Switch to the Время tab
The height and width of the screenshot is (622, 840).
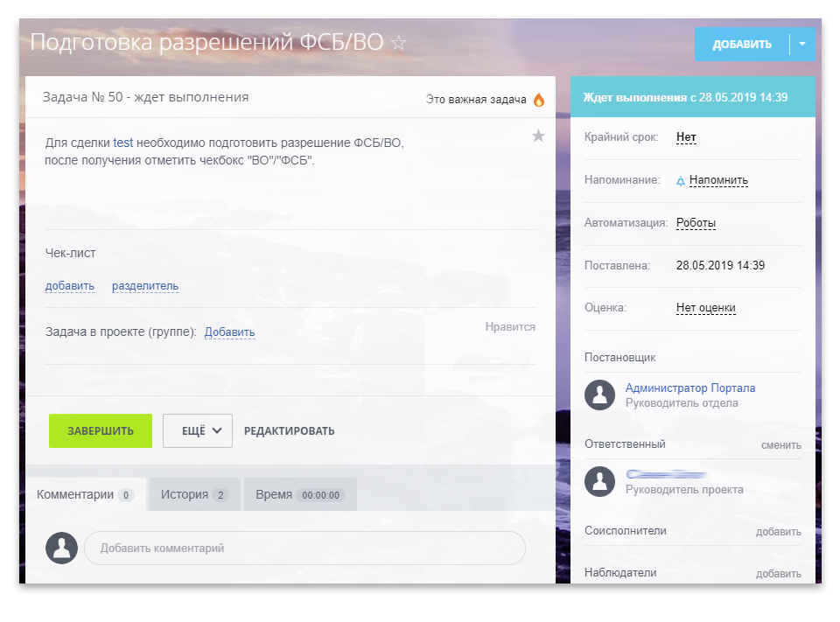click(x=299, y=494)
